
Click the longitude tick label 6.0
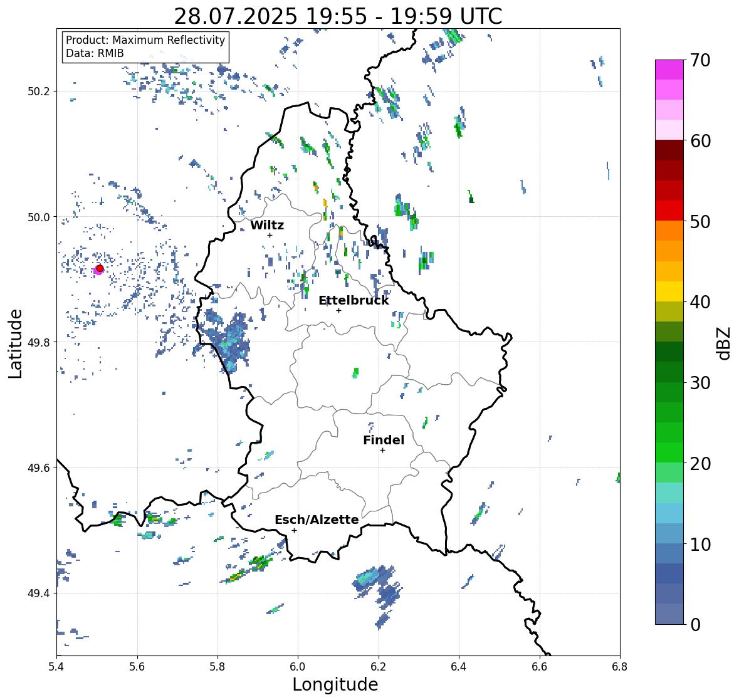tap(298, 666)
